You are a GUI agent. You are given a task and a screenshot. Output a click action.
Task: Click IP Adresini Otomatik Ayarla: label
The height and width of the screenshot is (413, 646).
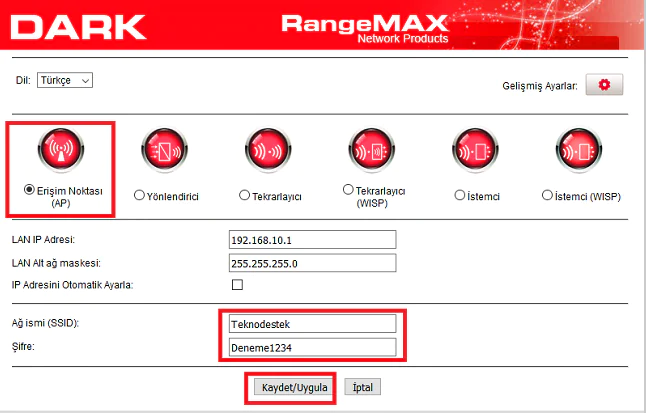(73, 285)
